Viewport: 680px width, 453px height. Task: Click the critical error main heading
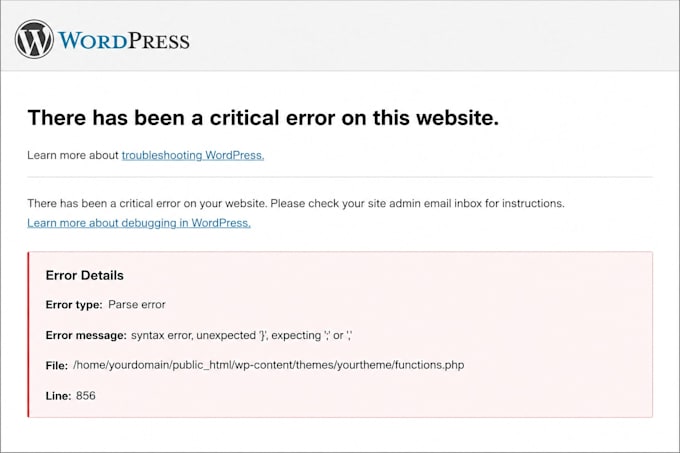[263, 117]
